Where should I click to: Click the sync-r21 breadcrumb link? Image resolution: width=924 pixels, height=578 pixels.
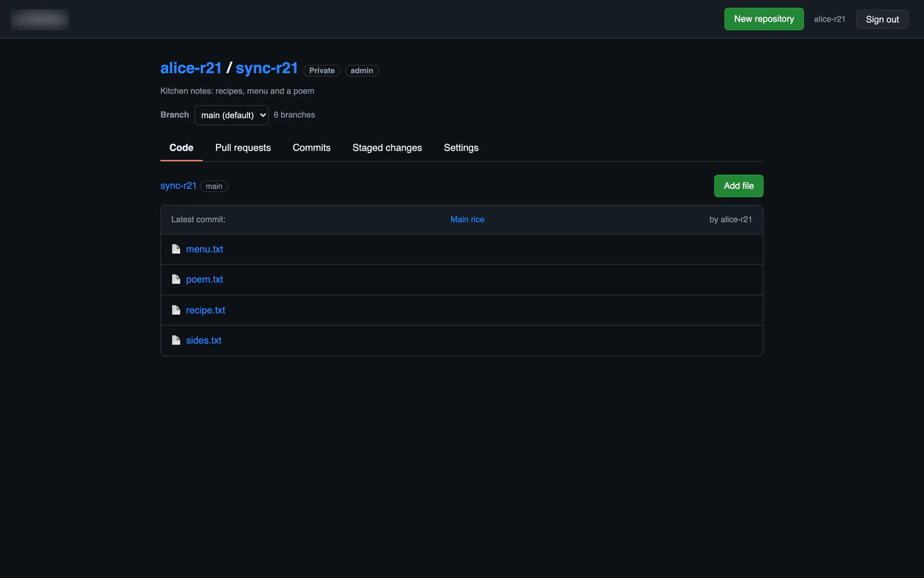pos(179,186)
